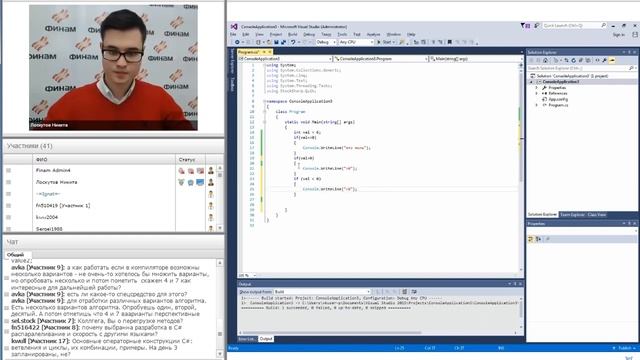Open the Main(string[] args) member dropdown
This screenshot has height=360, width=640.
(x=476, y=59)
